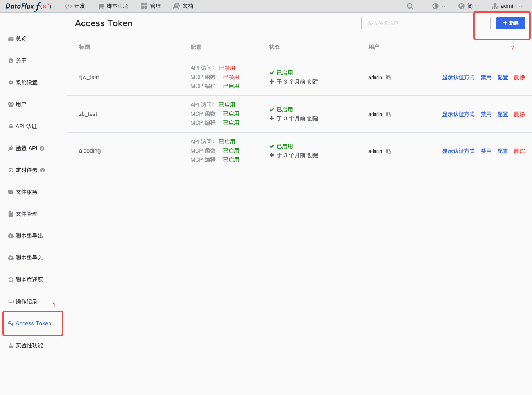Open 脚本市场 in top navigation
The height and width of the screenshot is (395, 532).
coord(113,6)
